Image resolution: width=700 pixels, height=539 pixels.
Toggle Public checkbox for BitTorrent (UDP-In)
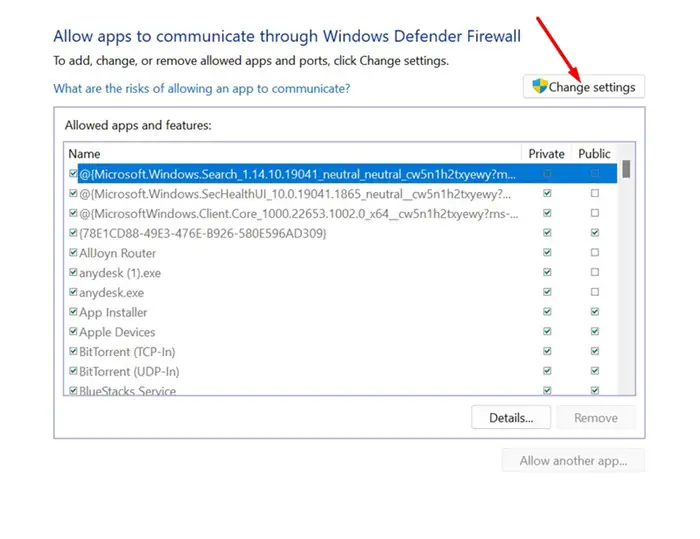pos(595,371)
